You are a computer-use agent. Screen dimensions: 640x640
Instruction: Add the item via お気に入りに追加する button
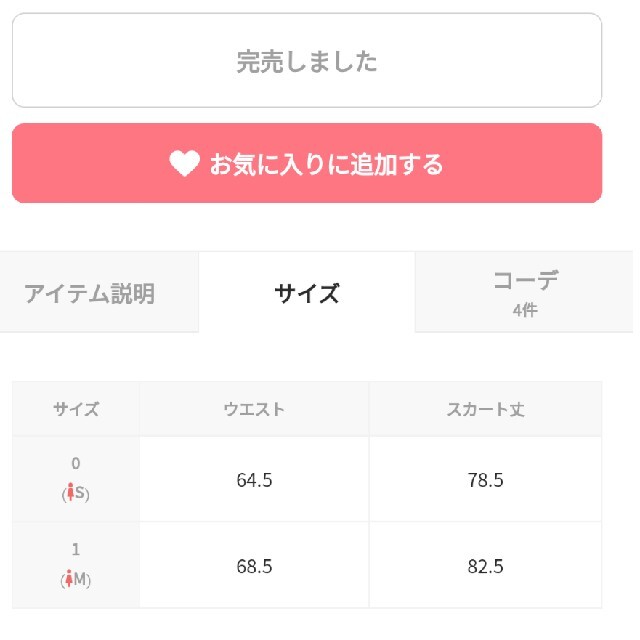coord(307,163)
